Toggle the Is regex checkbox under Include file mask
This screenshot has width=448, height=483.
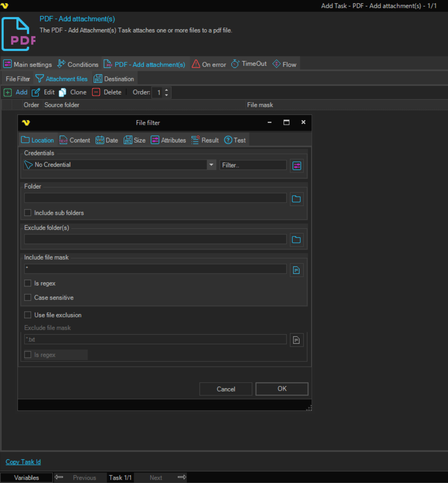click(x=28, y=283)
